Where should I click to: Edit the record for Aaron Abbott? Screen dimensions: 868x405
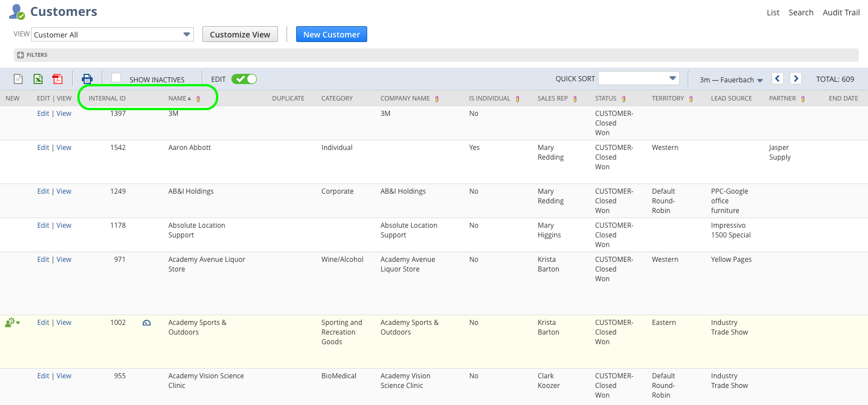tap(43, 147)
